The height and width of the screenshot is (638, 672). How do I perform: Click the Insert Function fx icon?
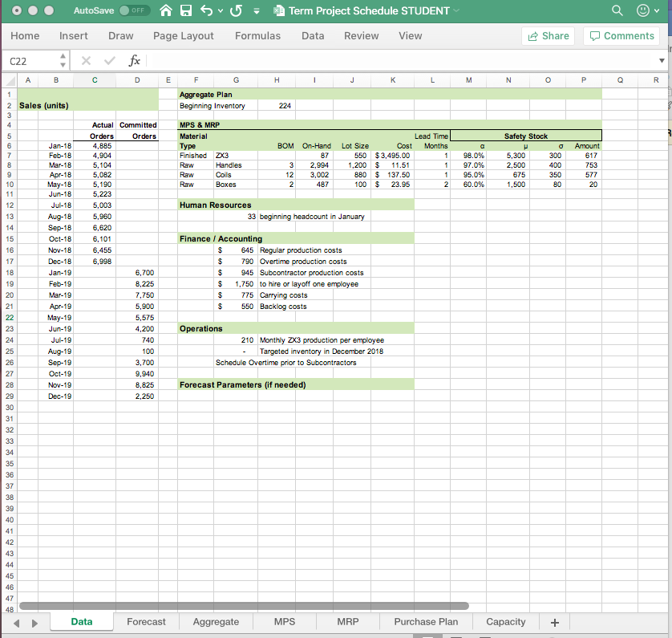click(134, 60)
